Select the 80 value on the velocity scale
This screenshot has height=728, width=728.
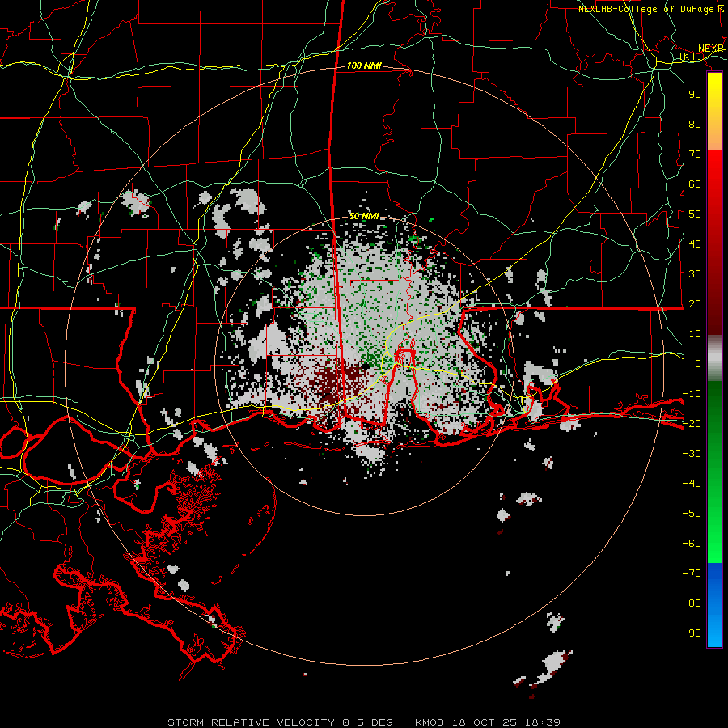695,124
